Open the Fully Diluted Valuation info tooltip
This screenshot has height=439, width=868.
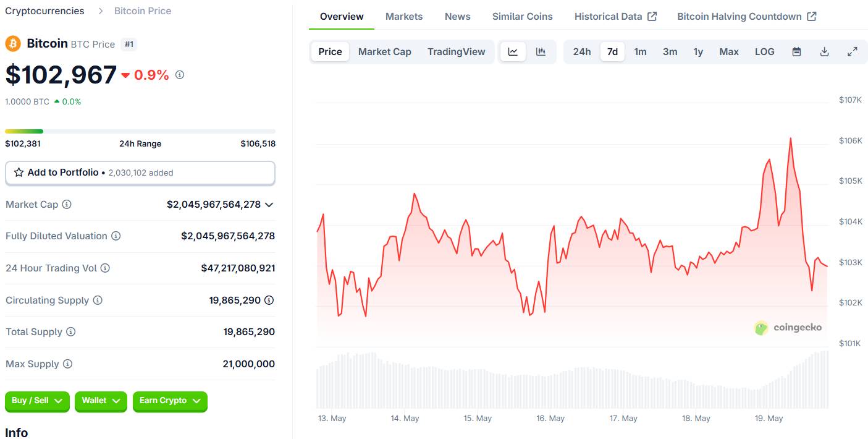coord(116,236)
